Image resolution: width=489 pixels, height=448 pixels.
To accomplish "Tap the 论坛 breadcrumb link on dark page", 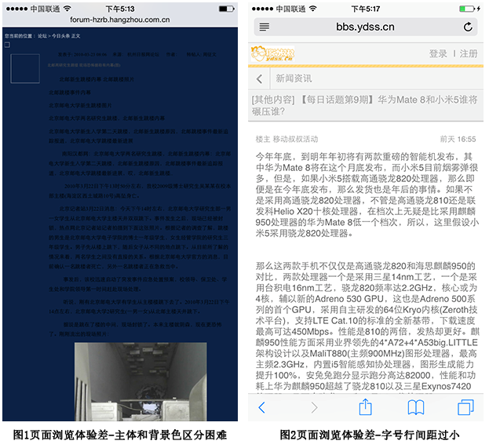I will coord(42,36).
